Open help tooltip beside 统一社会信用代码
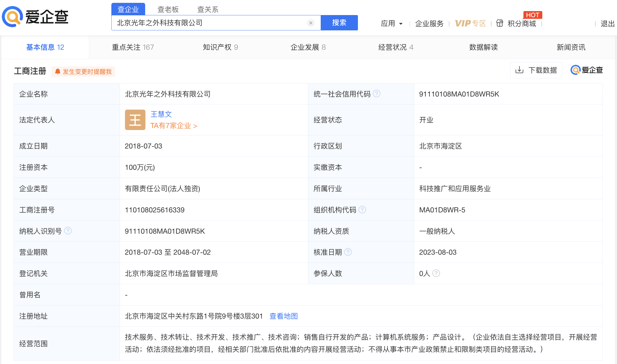 point(377,93)
